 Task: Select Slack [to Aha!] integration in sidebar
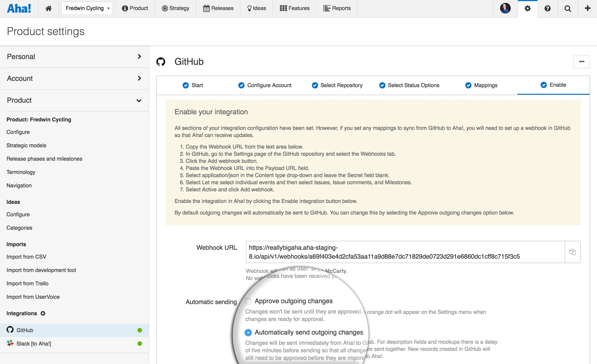34,343
